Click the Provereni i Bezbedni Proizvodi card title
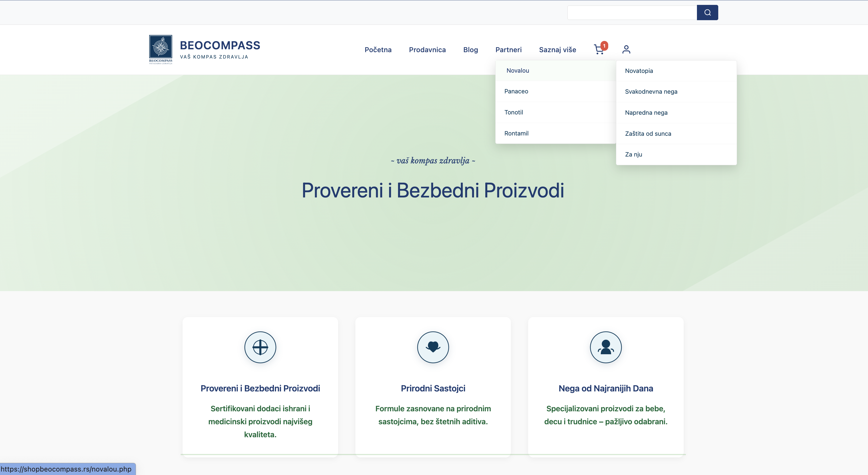This screenshot has height=475, width=868. pyautogui.click(x=260, y=388)
